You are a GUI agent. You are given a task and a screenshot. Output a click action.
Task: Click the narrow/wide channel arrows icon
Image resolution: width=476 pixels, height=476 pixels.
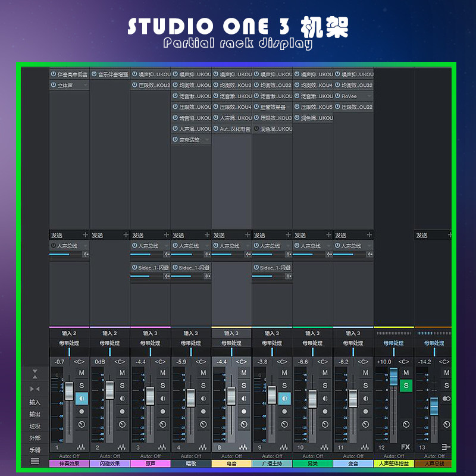(x=35, y=389)
